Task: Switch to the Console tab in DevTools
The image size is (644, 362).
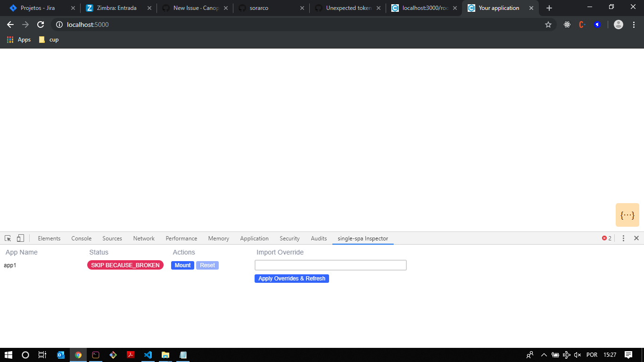Action: point(81,238)
